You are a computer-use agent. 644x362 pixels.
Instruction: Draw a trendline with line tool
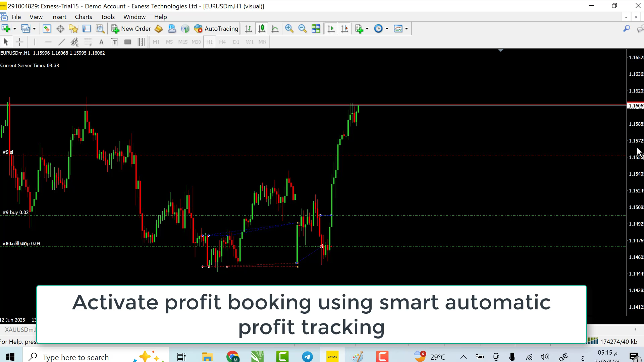click(61, 42)
